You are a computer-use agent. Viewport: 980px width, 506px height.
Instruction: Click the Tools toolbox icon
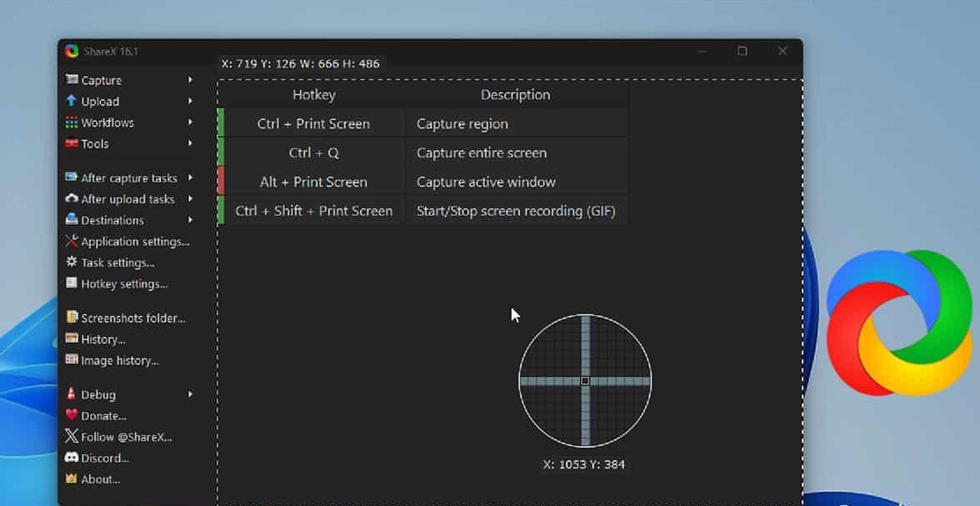tap(72, 143)
